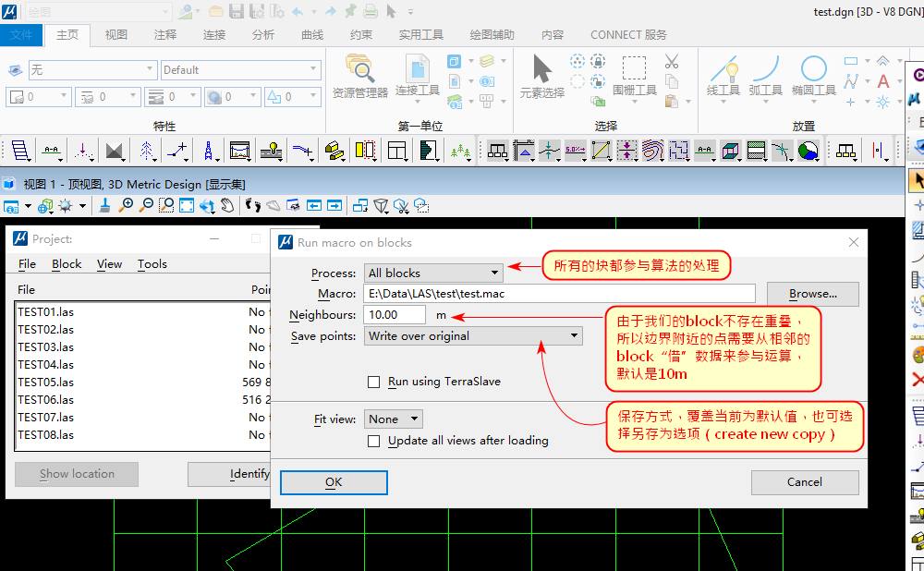
Task: Click the next view arrow icon
Action: click(334, 206)
